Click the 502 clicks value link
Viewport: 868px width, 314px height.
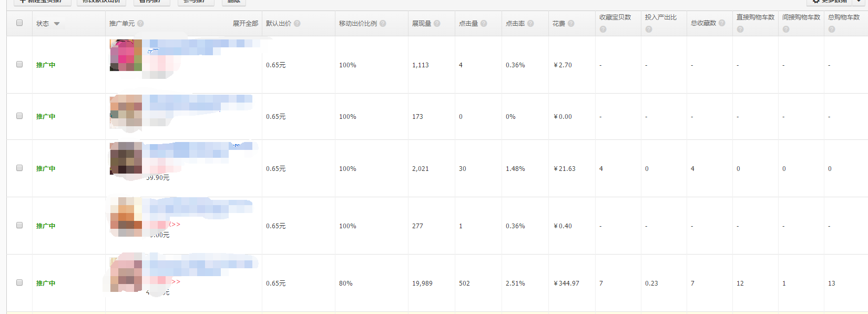464,283
